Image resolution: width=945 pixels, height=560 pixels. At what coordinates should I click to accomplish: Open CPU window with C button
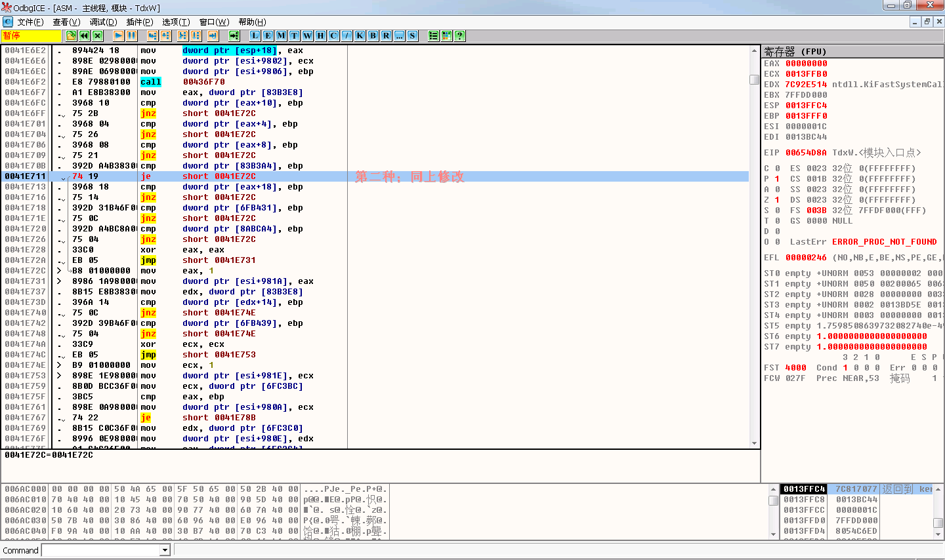pyautogui.click(x=334, y=35)
